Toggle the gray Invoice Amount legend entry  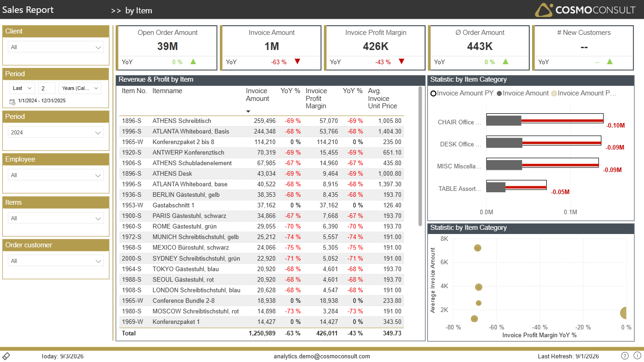coord(522,93)
